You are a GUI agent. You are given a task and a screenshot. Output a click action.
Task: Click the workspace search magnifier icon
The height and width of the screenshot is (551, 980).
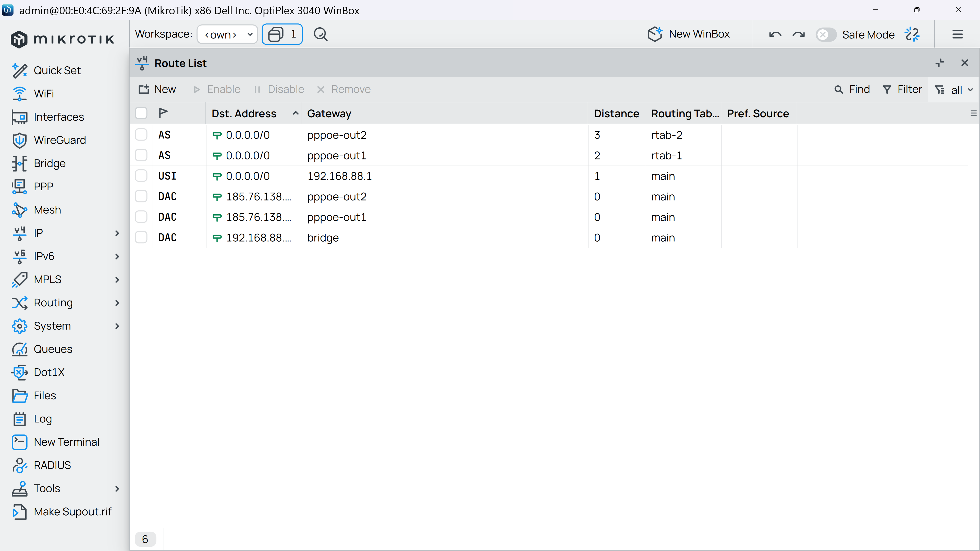click(x=320, y=34)
